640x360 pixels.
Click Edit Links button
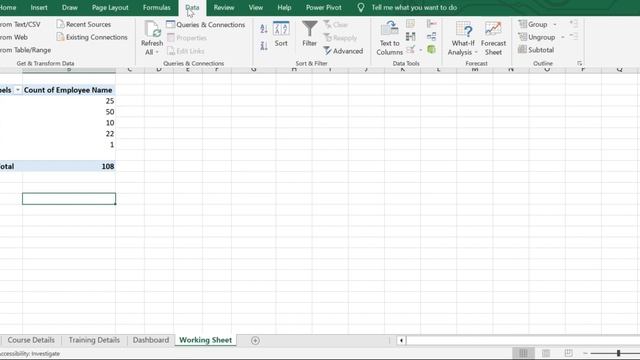coord(185,51)
